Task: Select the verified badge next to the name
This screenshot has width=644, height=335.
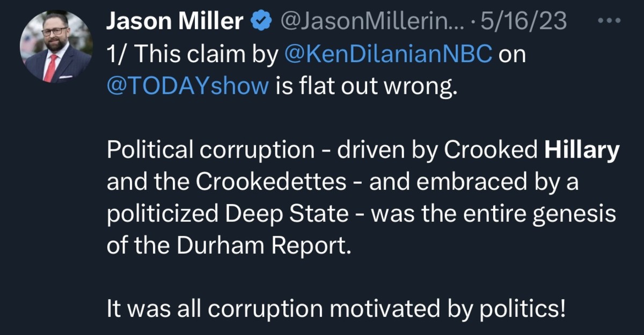Action: (x=260, y=21)
